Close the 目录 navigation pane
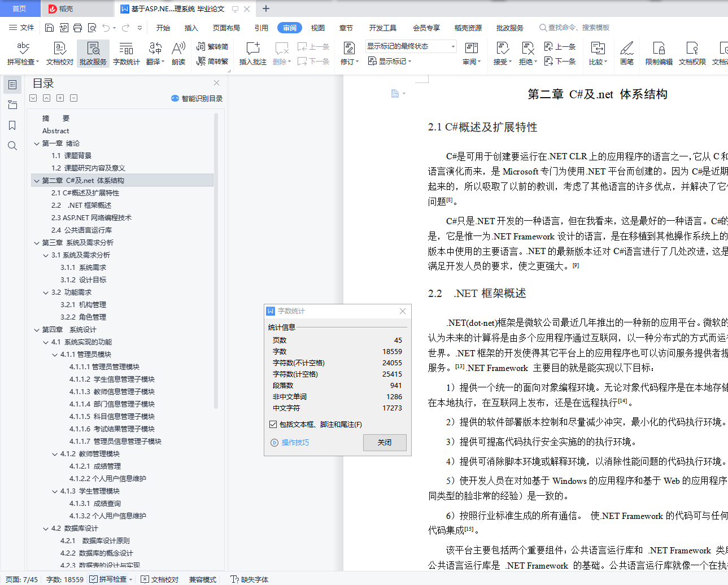Screen dimensions: 728x585 click(x=216, y=83)
